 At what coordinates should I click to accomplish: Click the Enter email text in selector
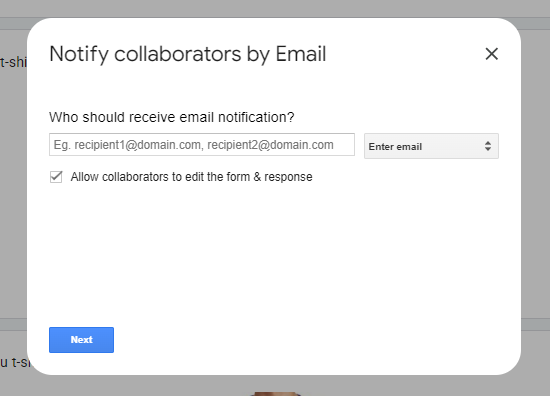[395, 147]
